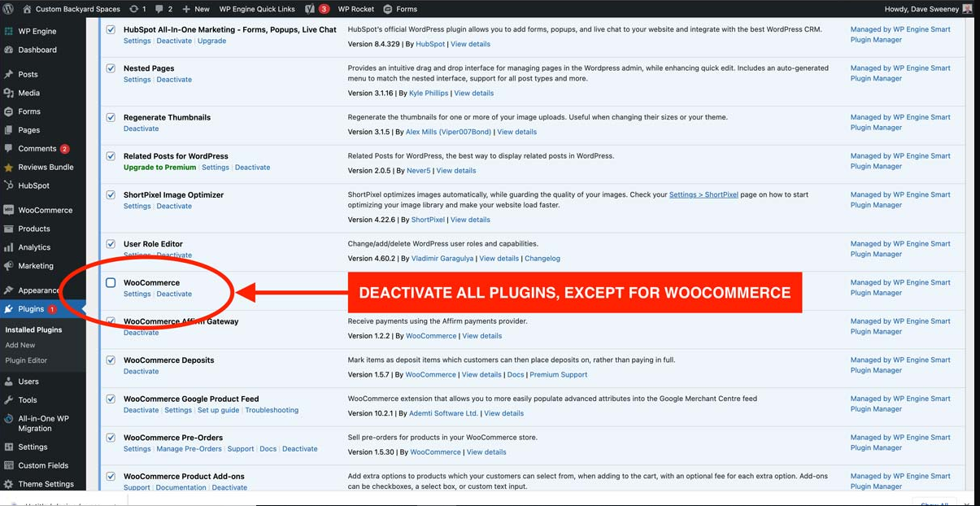Open the Settings > ShortPixel page link
The height and width of the screenshot is (506, 980).
[703, 195]
